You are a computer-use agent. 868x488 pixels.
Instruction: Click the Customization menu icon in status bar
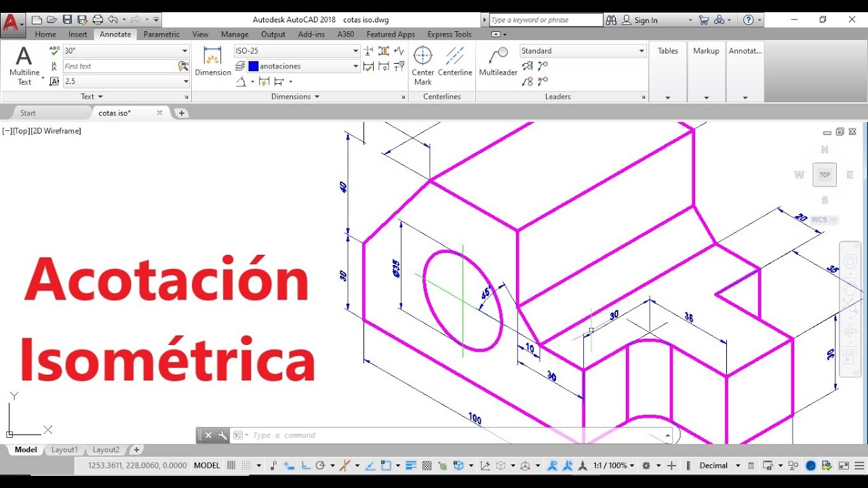858,466
